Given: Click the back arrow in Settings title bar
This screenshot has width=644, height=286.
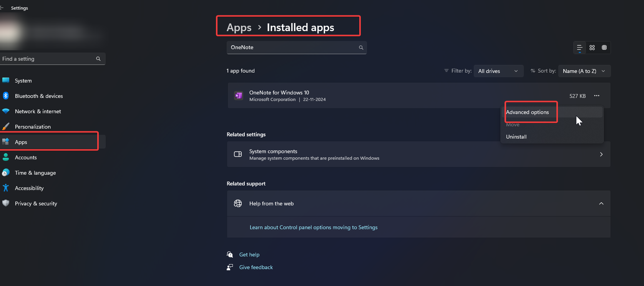Looking at the screenshot, I should (x=2, y=8).
